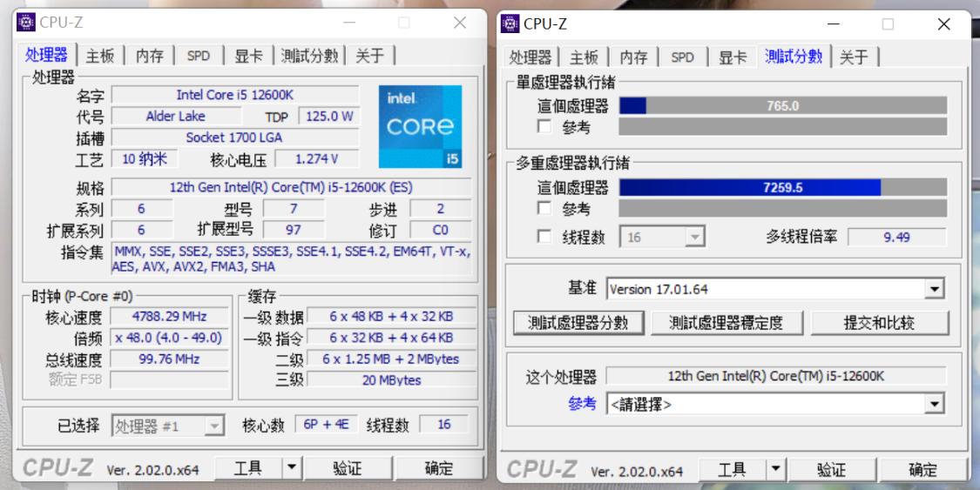The width and height of the screenshot is (980, 490).
Task: Open 关于 tab in left window
Action: [369, 56]
